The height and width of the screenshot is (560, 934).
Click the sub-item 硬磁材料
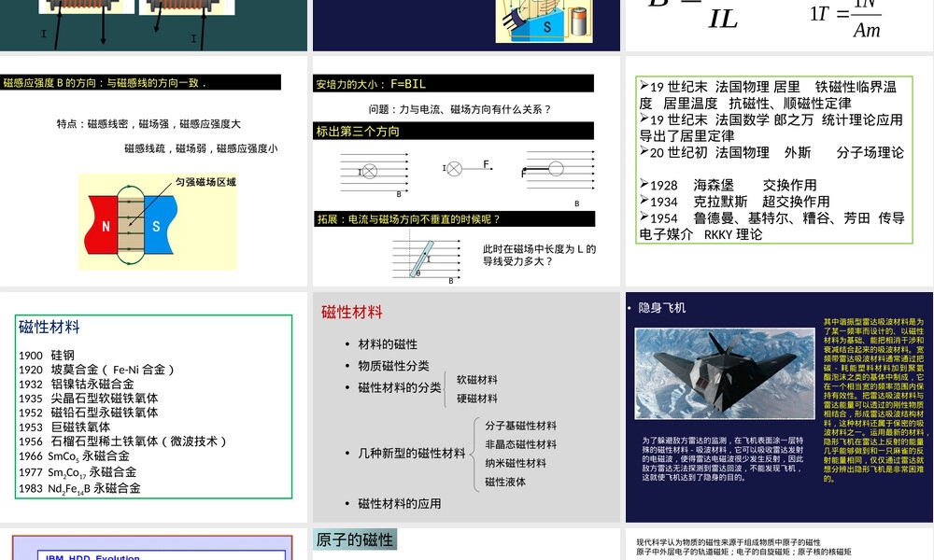pos(476,399)
